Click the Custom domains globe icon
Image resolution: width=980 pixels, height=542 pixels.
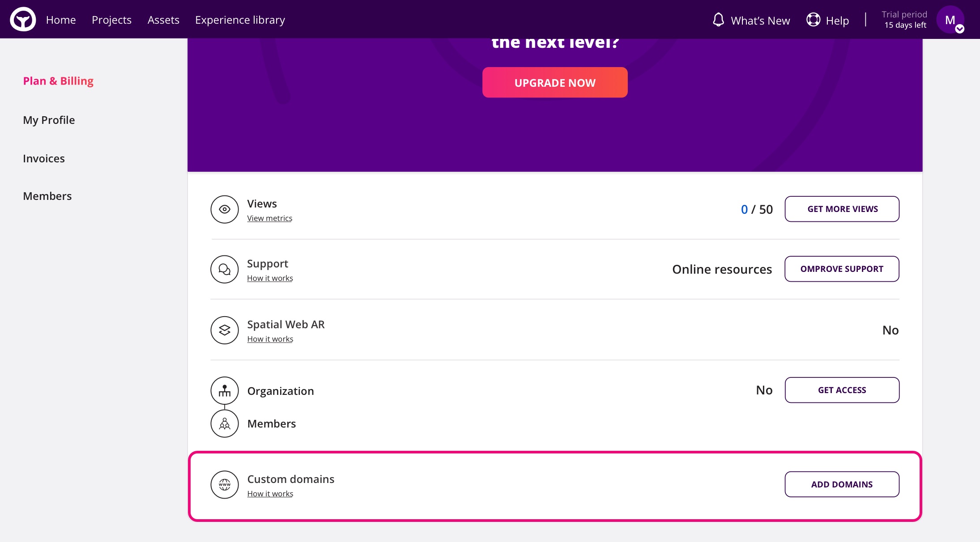225,484
